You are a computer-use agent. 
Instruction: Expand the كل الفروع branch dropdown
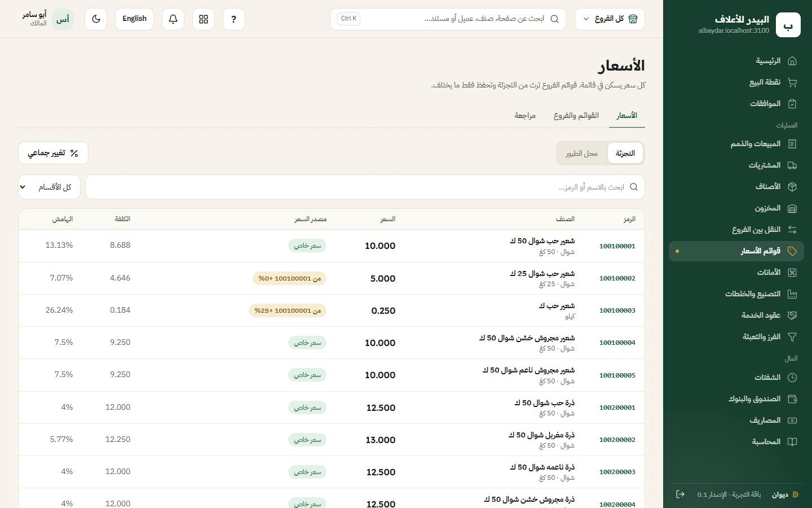pyautogui.click(x=610, y=19)
